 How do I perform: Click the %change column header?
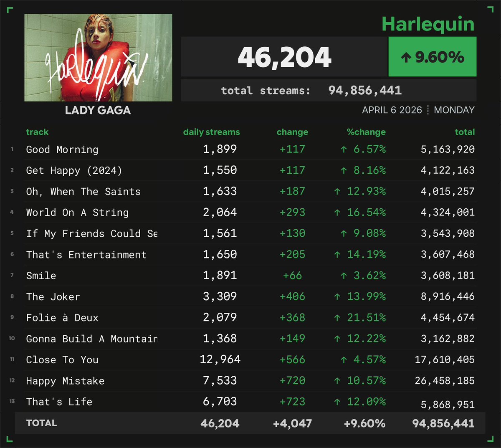click(366, 132)
